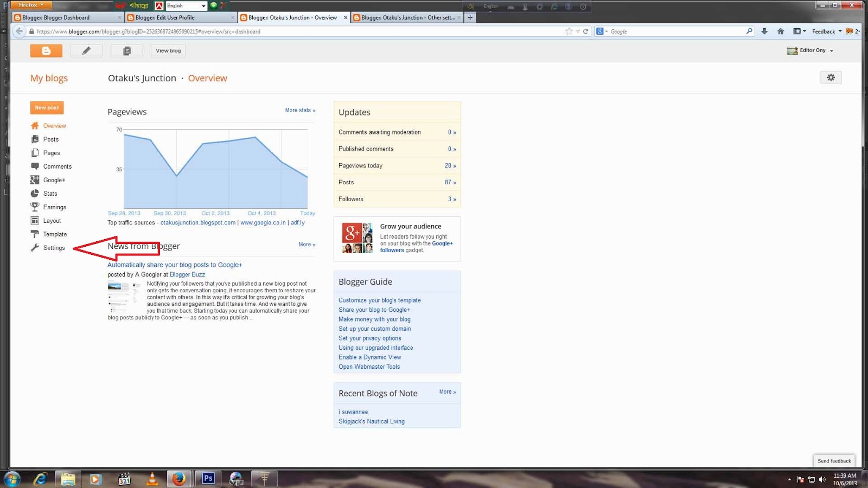Open My blogs link
Viewport: 868px width, 488px height.
tap(49, 78)
